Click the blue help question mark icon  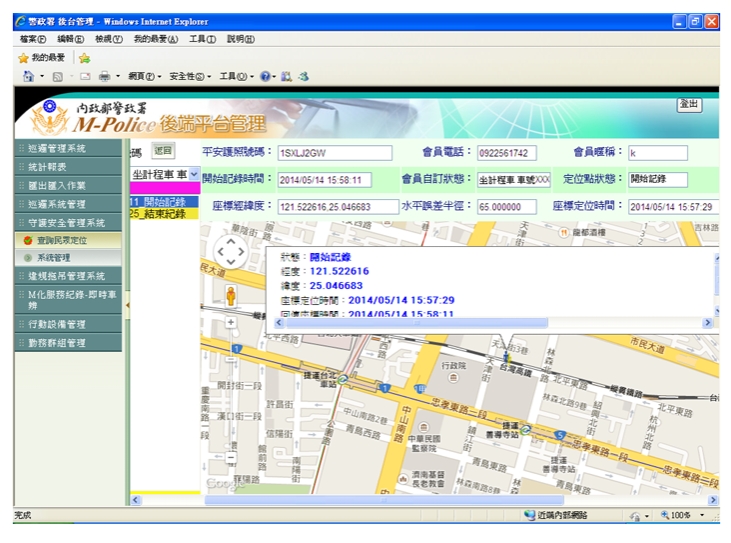tap(265, 76)
